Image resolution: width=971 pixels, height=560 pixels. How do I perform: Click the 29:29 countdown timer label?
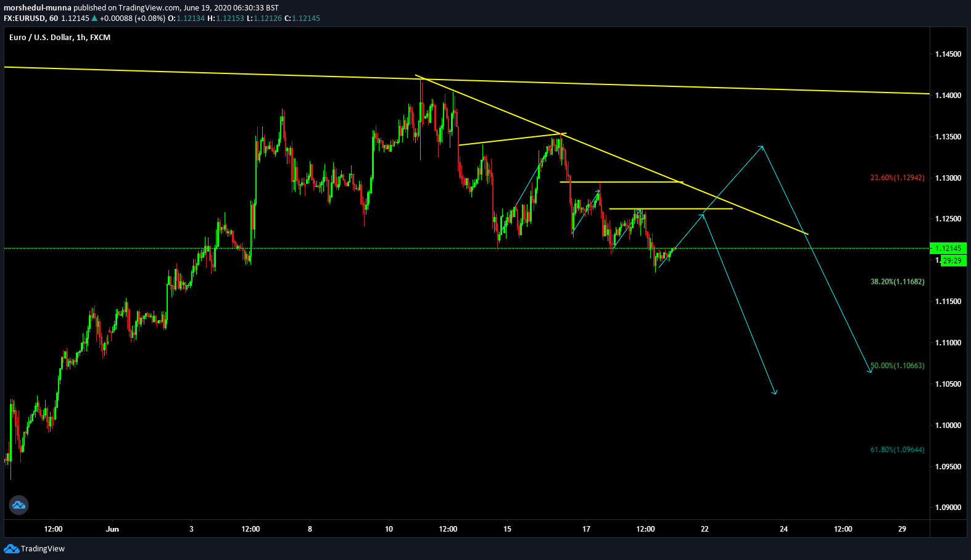[x=953, y=261]
